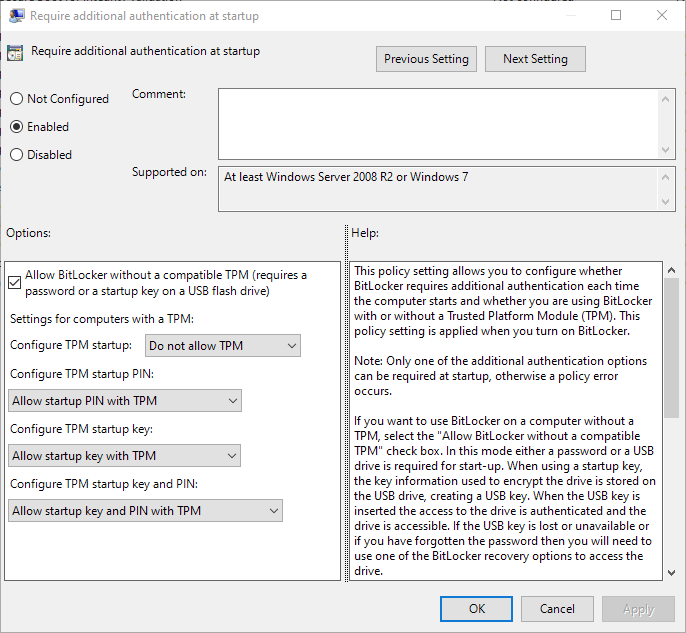Click the Apply button

(638, 609)
